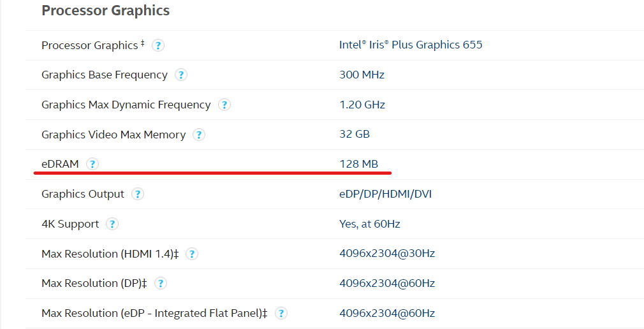Click the 1.20 GHz max frequency value
This screenshot has height=329, width=644.
[x=362, y=105]
